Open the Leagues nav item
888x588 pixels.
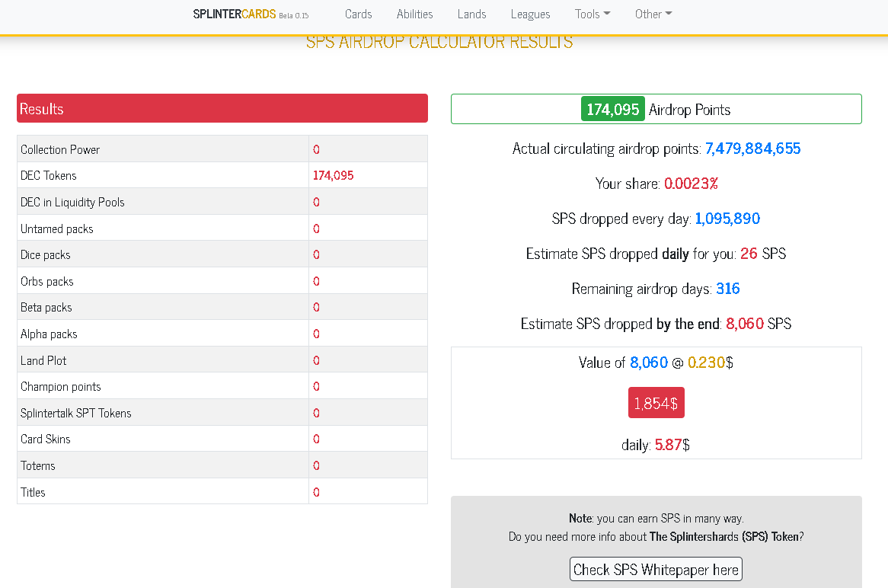(x=530, y=14)
